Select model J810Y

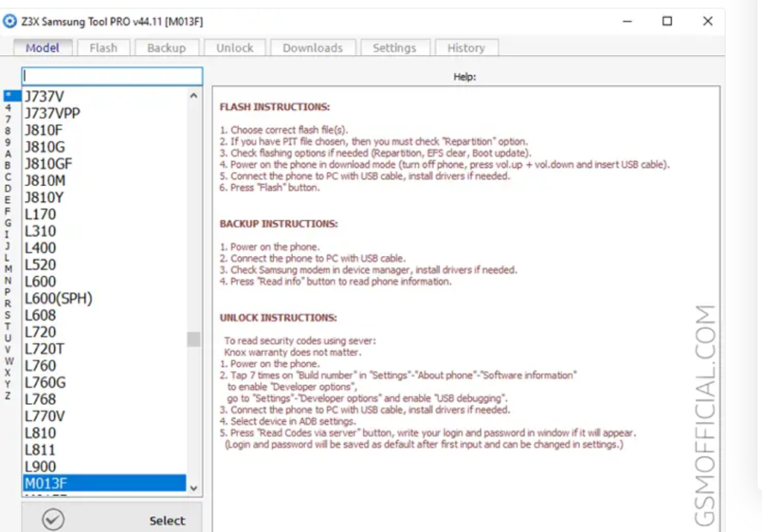104,197
